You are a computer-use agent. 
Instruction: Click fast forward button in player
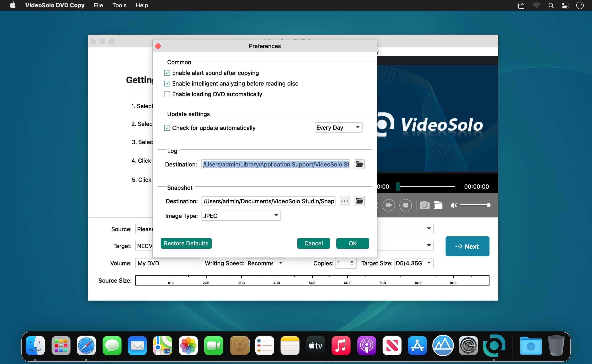pyautogui.click(x=388, y=205)
